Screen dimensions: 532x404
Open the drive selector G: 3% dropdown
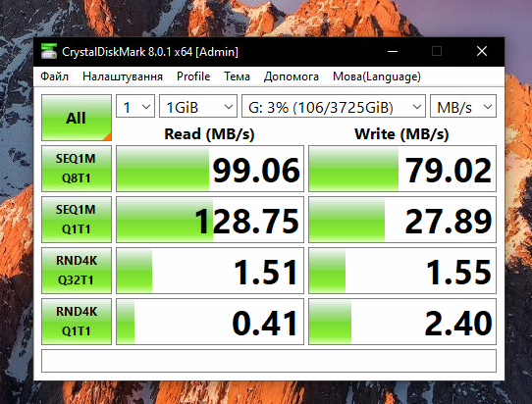point(334,106)
